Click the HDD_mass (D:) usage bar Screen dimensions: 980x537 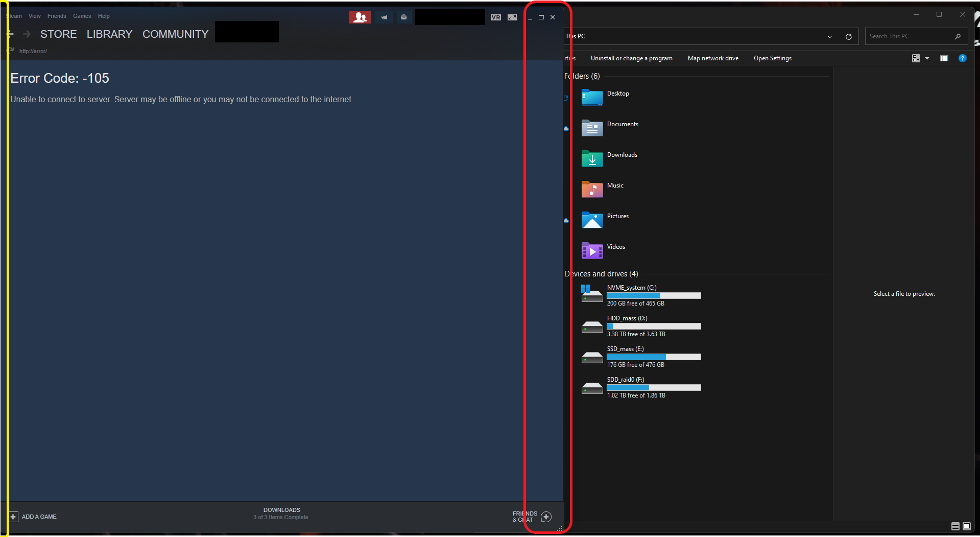654,326
